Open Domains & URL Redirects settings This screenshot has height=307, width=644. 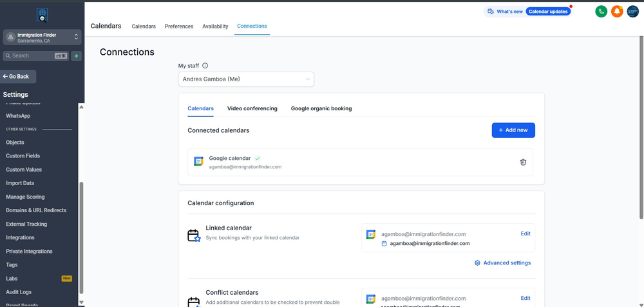[36, 210]
